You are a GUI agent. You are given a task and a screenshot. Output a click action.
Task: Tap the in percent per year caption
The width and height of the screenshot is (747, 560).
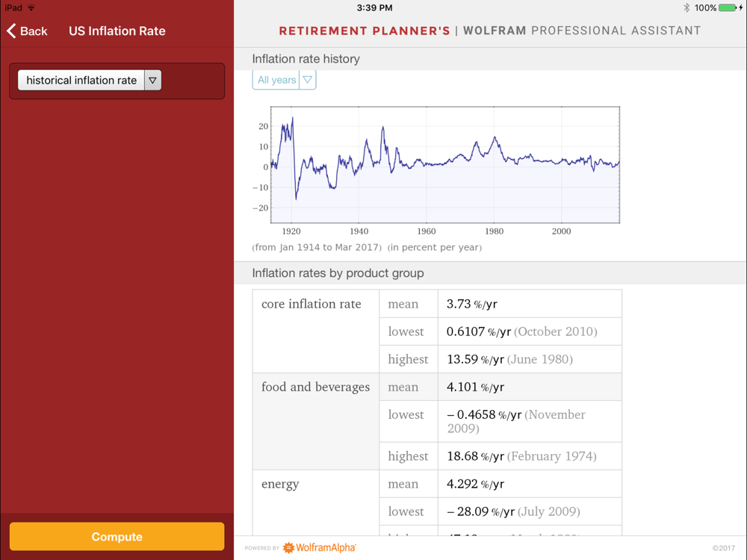(435, 247)
